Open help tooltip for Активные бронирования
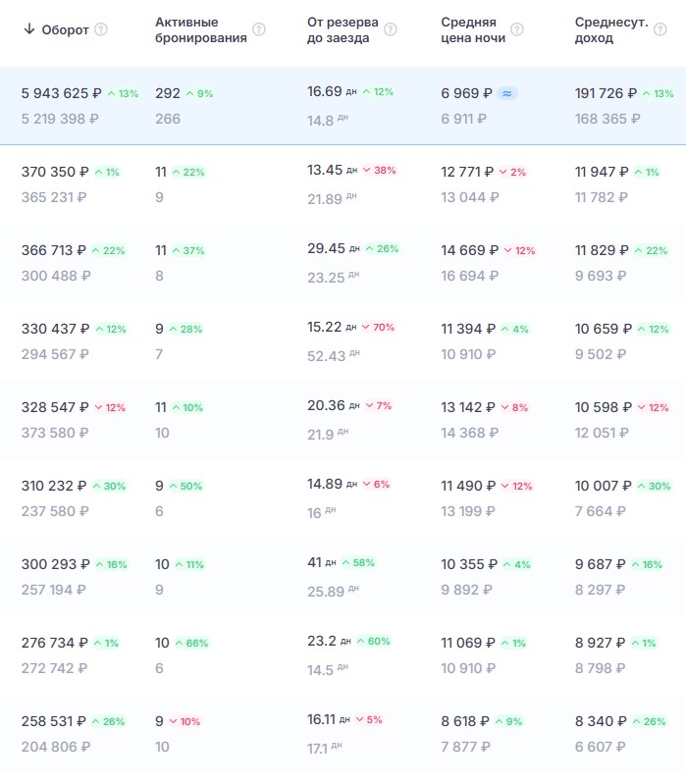686x784 pixels. click(259, 29)
